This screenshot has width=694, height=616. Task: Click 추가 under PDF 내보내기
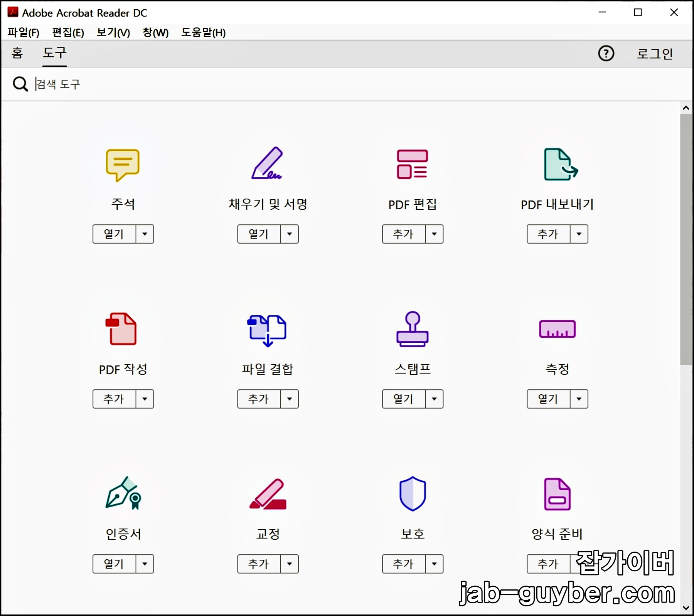click(x=548, y=234)
